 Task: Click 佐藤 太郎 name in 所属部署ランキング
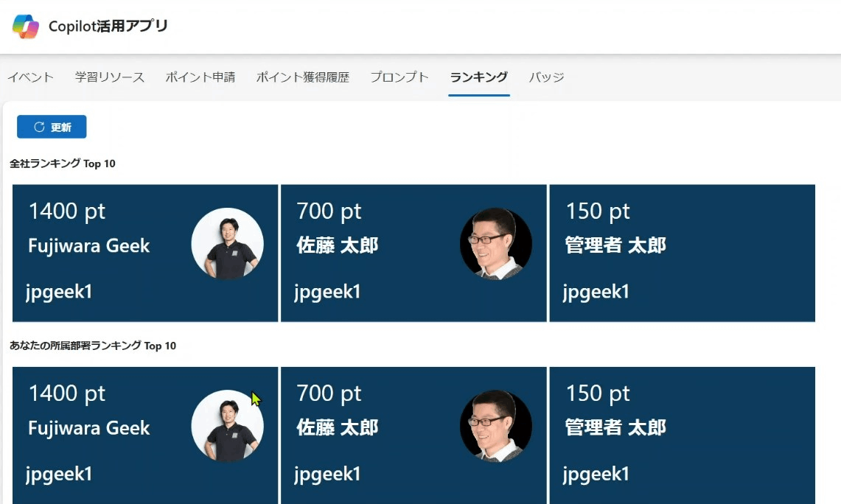pyautogui.click(x=338, y=428)
